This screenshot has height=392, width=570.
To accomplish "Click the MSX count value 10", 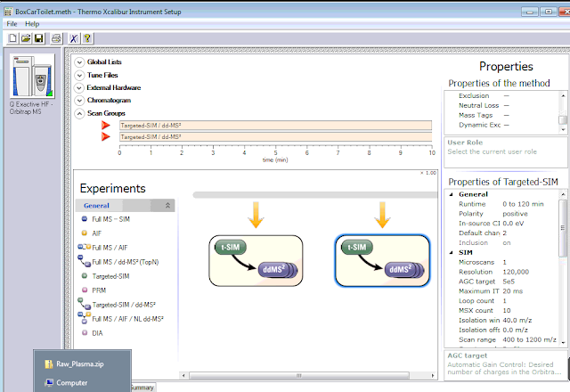I will click(x=507, y=311).
